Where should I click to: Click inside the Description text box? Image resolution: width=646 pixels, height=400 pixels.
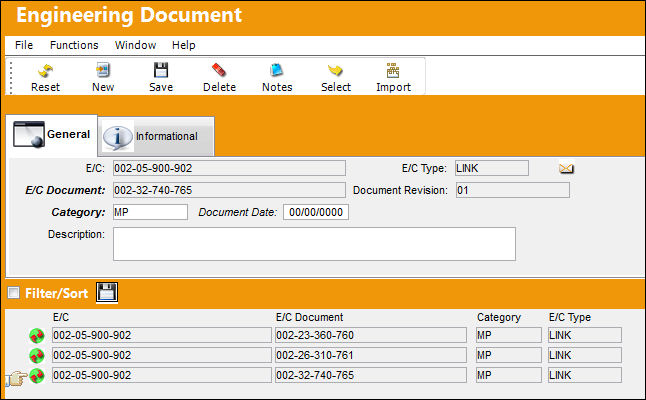point(314,244)
